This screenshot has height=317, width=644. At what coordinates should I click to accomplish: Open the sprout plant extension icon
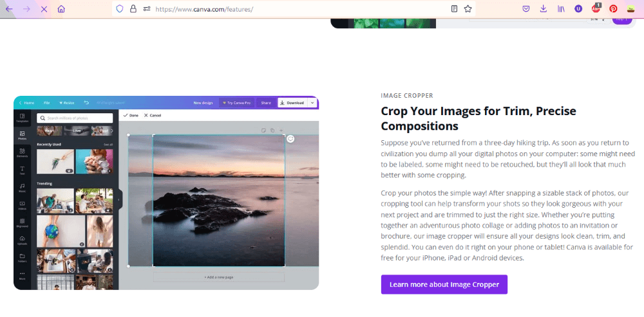coord(631,8)
